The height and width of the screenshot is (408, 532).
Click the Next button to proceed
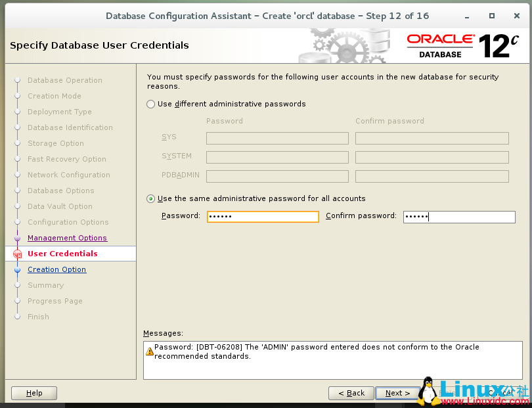pyautogui.click(x=397, y=393)
